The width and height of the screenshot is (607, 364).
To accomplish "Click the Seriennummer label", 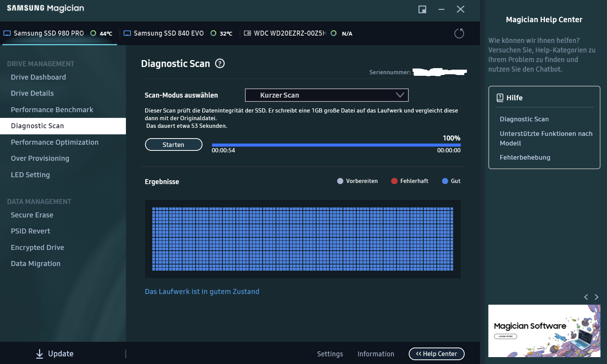I will (390, 72).
